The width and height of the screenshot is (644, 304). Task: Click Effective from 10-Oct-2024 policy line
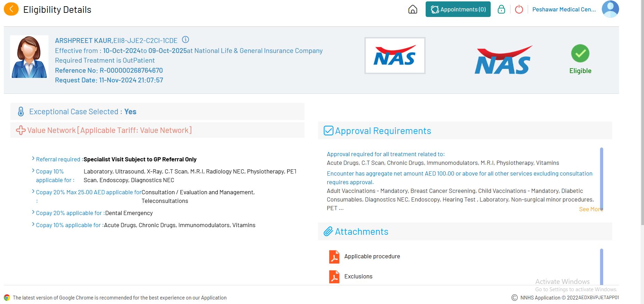click(189, 51)
